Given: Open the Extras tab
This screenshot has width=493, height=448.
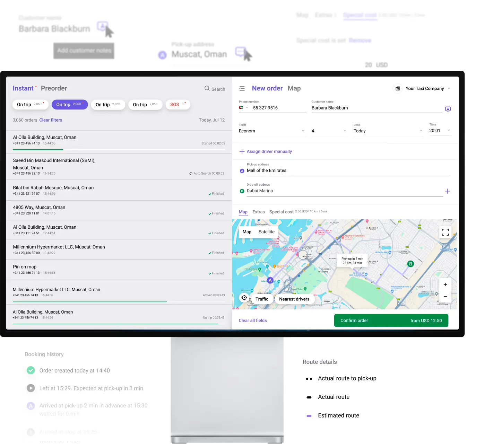Looking at the screenshot, I should [x=258, y=212].
